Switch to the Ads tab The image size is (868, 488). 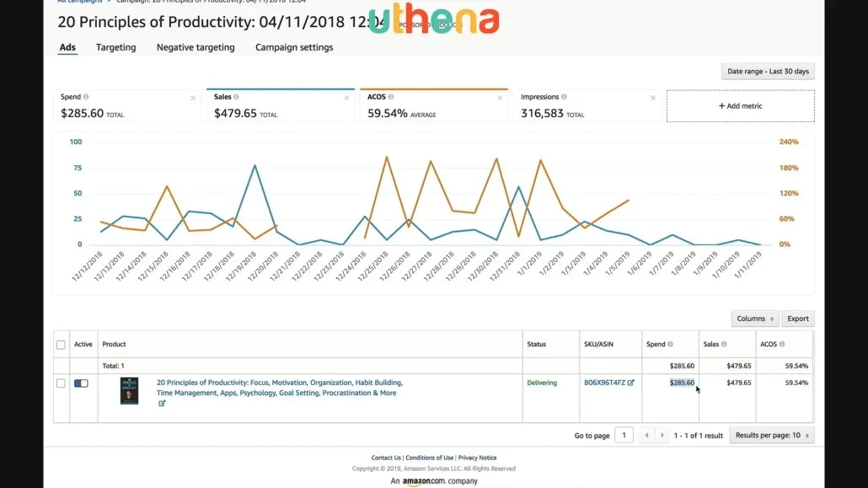(67, 48)
